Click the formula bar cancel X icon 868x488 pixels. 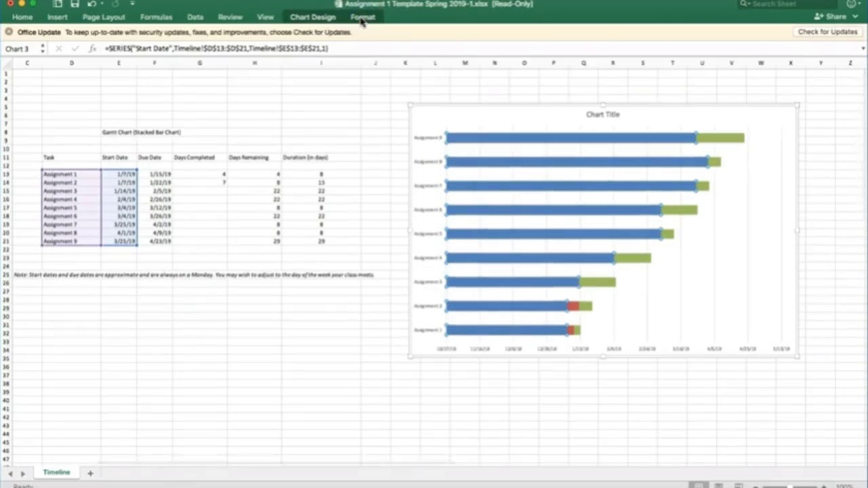tap(59, 49)
